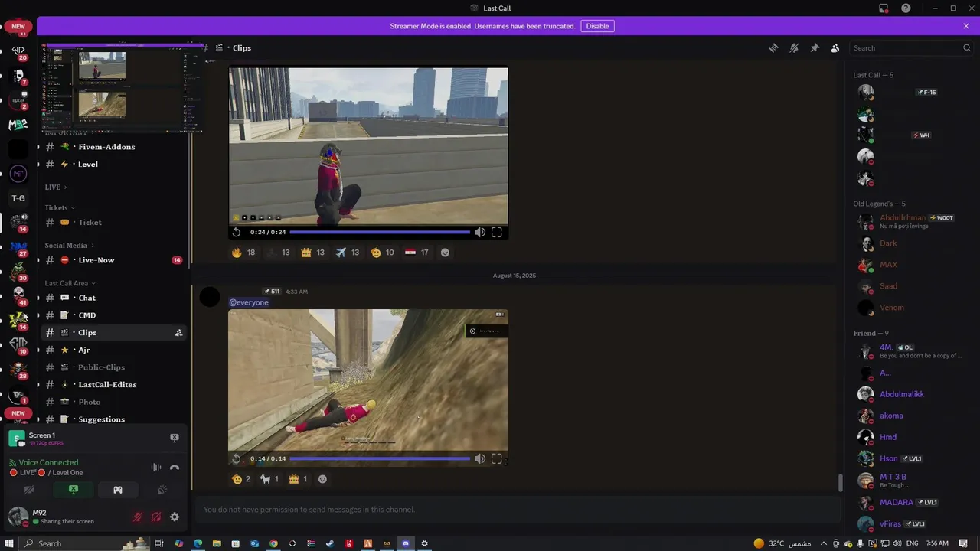Toggle fire reaction with 18 count
The width and height of the screenshot is (980, 551).
tap(243, 253)
